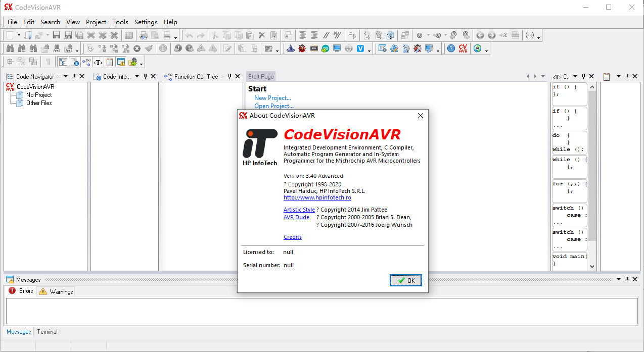Click the Delete X icon beside paste

tap(262, 35)
